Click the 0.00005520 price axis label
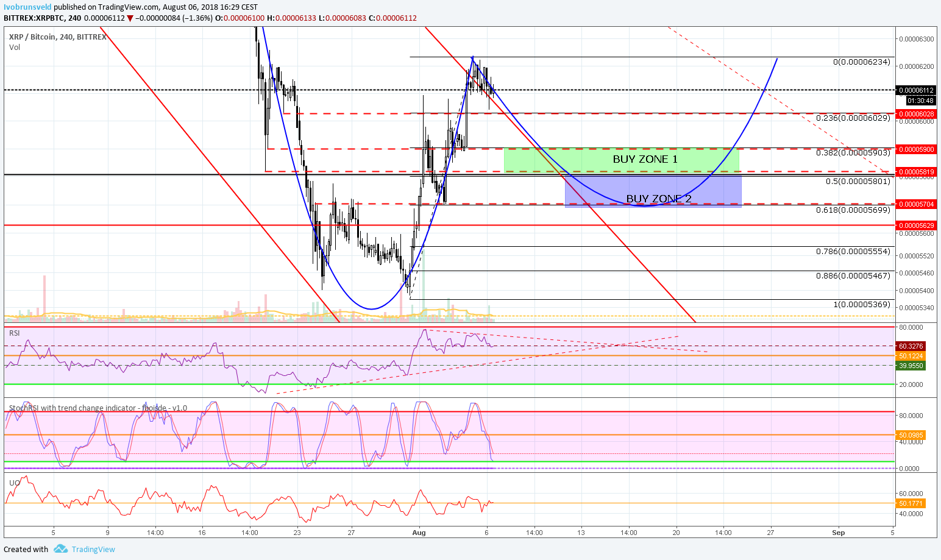941x560 pixels. [916, 257]
